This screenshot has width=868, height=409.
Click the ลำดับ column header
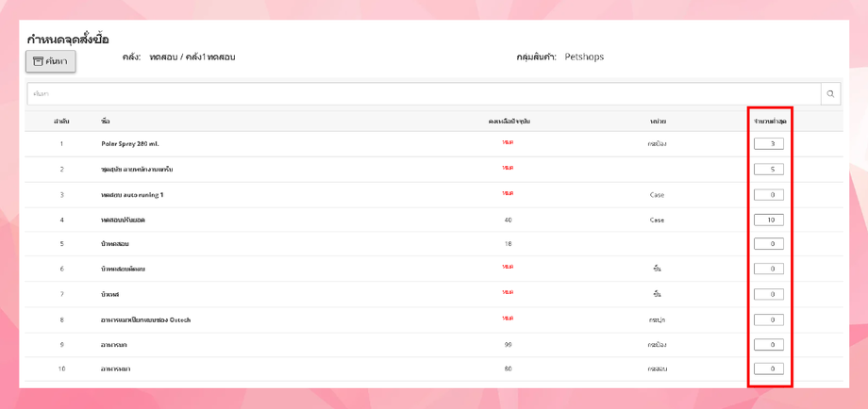61,122
